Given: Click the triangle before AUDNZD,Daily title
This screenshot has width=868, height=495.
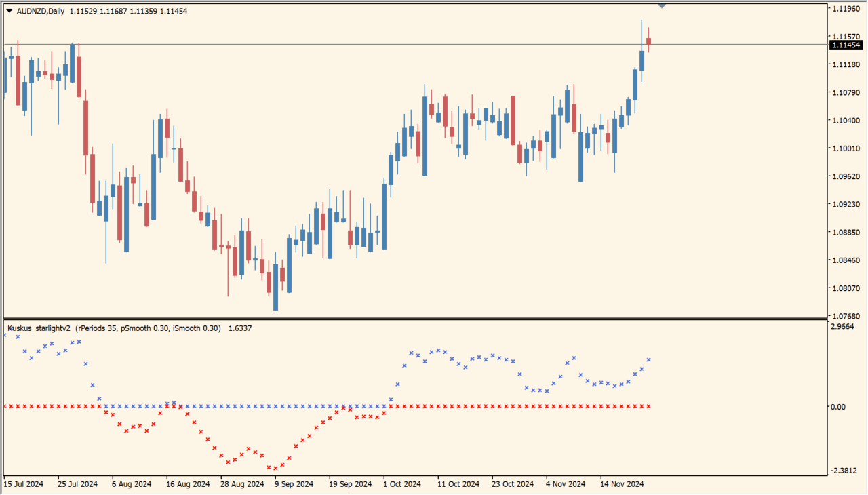Looking at the screenshot, I should pyautogui.click(x=9, y=11).
